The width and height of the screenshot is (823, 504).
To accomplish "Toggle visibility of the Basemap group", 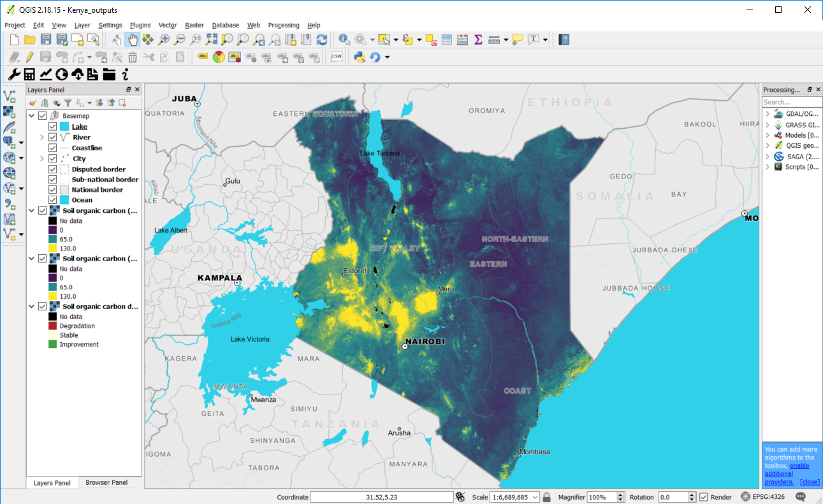I will (x=43, y=116).
